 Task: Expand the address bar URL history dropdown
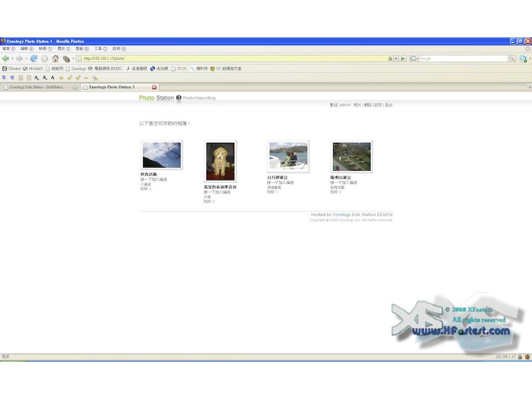pos(396,59)
